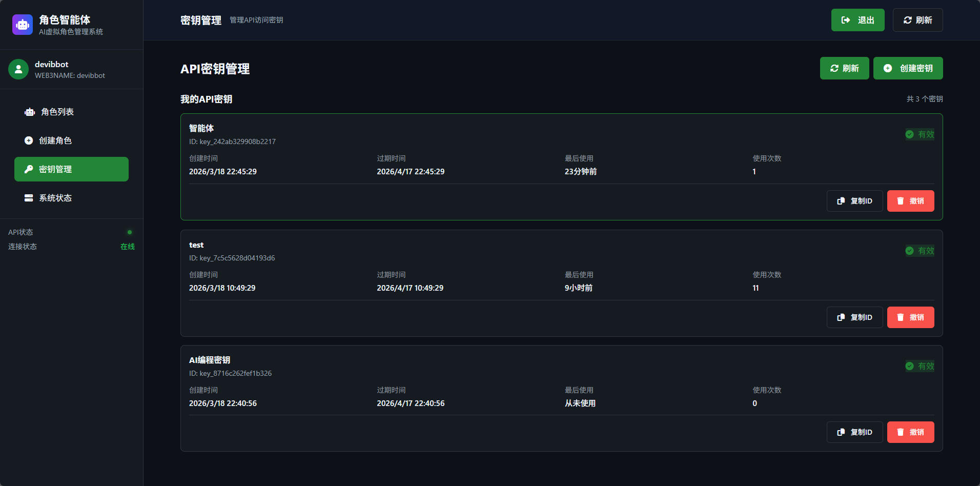Image resolution: width=980 pixels, height=486 pixels.
Task: Open 创建角色 in the sidebar
Action: [x=71, y=140]
